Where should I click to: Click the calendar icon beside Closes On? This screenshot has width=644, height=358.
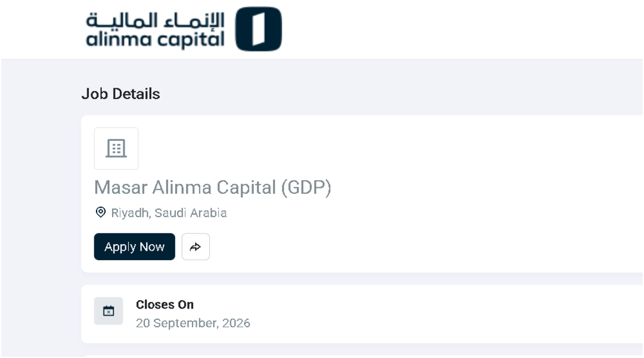point(109,311)
